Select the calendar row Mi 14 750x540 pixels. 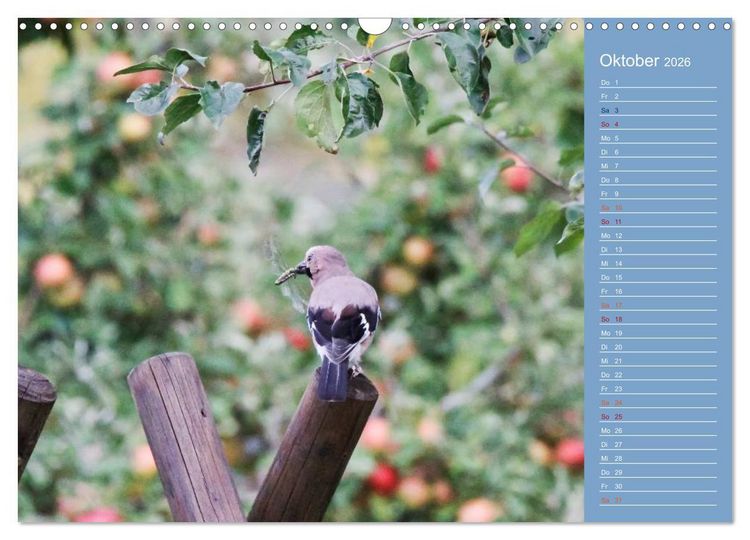click(x=658, y=264)
